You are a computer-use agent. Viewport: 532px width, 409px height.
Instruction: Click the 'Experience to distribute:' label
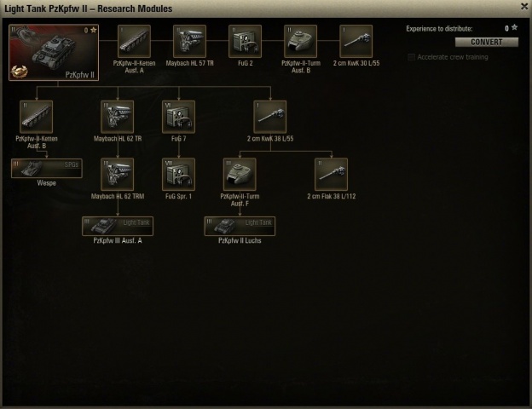tap(439, 28)
